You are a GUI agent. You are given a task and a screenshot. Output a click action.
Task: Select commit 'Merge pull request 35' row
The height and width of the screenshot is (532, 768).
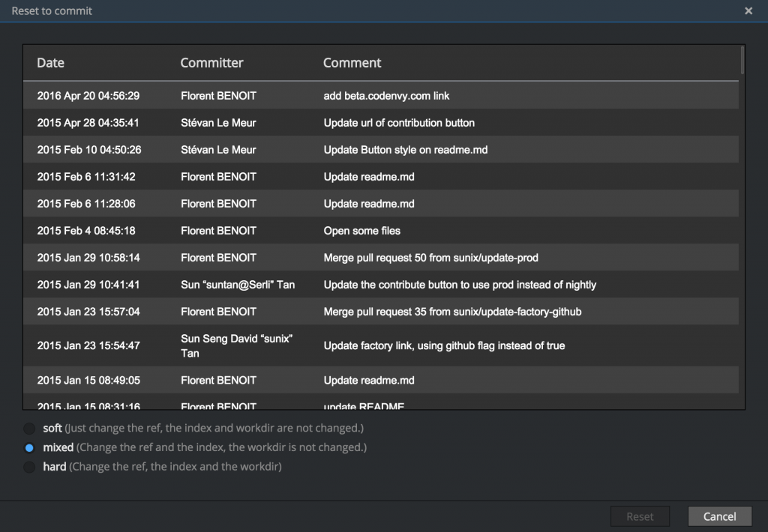point(452,312)
